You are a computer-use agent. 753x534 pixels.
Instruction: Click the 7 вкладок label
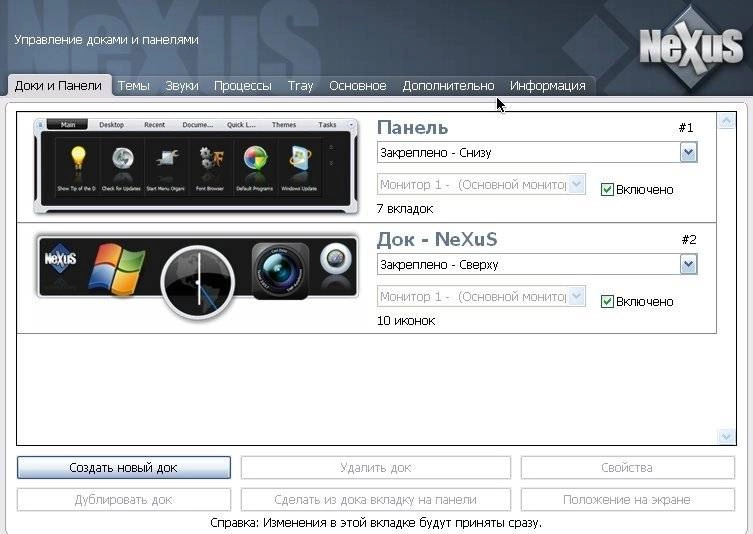pyautogui.click(x=405, y=209)
